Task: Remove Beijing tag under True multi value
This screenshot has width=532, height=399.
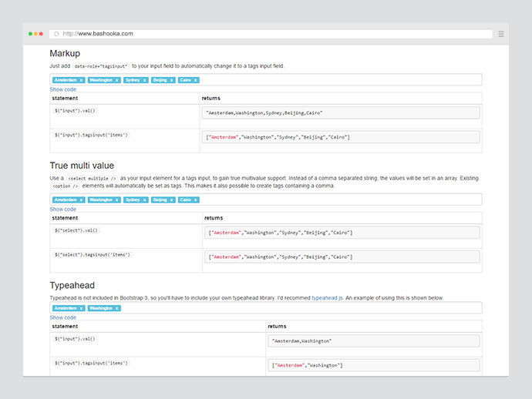Action: click(171, 200)
